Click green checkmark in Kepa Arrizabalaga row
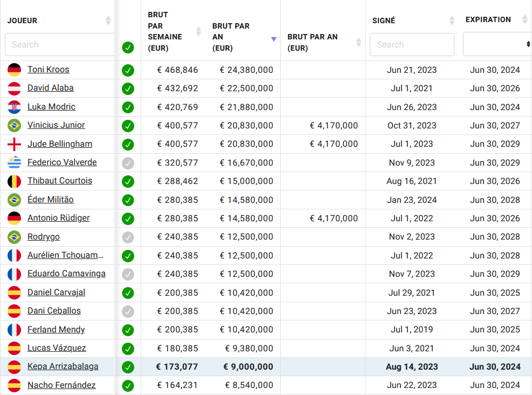The width and height of the screenshot is (532, 395). coord(128,367)
